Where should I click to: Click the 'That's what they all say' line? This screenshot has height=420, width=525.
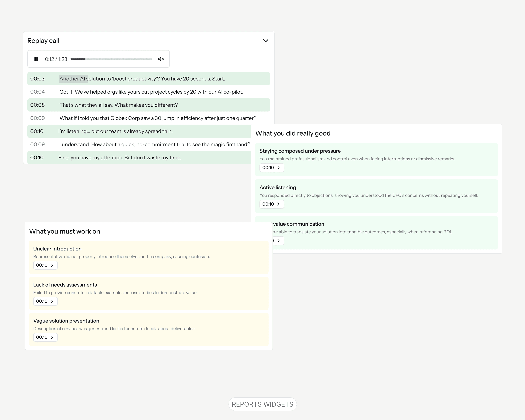click(x=119, y=105)
